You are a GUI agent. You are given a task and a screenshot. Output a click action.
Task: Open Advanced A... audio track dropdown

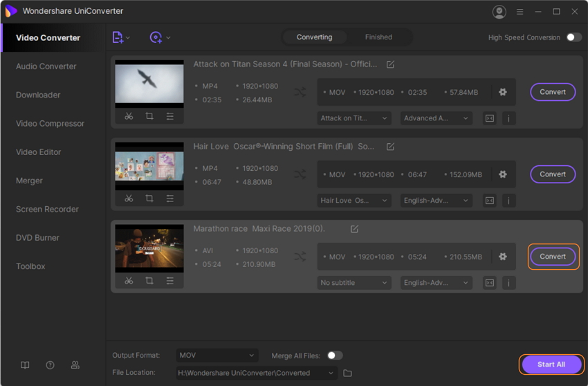coord(436,118)
